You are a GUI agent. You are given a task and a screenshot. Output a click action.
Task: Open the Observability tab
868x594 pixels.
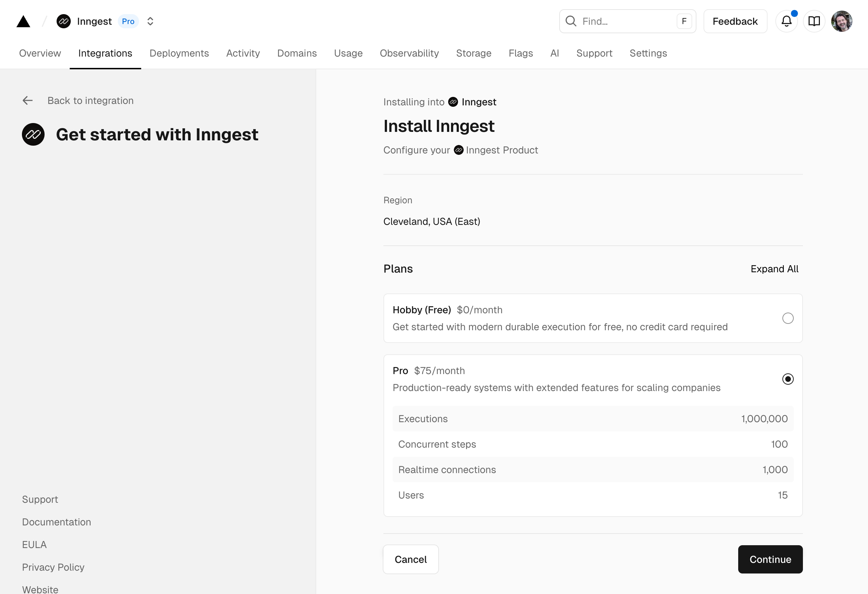click(409, 53)
